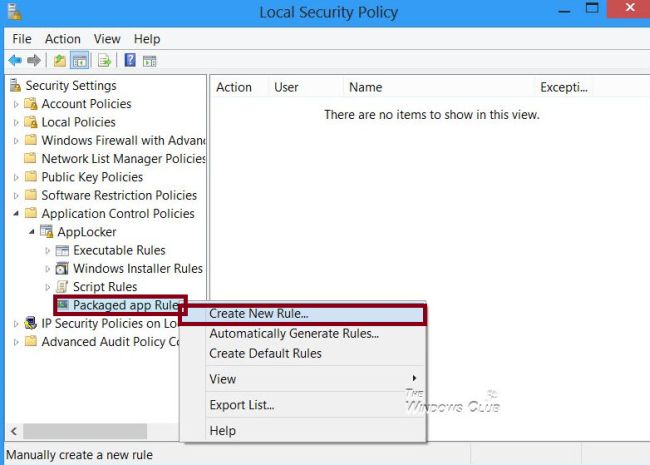Click the Application Control Policies folder icon
Image resolution: width=650 pixels, height=465 pixels.
pyautogui.click(x=31, y=213)
